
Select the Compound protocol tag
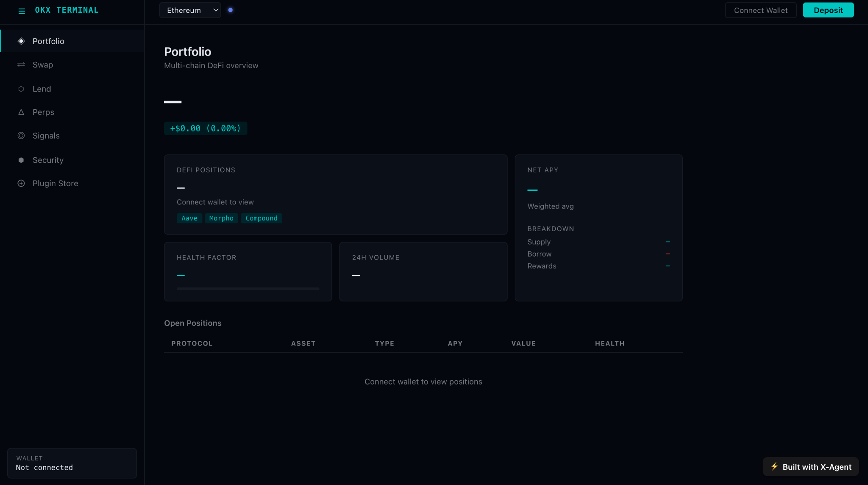[262, 218]
